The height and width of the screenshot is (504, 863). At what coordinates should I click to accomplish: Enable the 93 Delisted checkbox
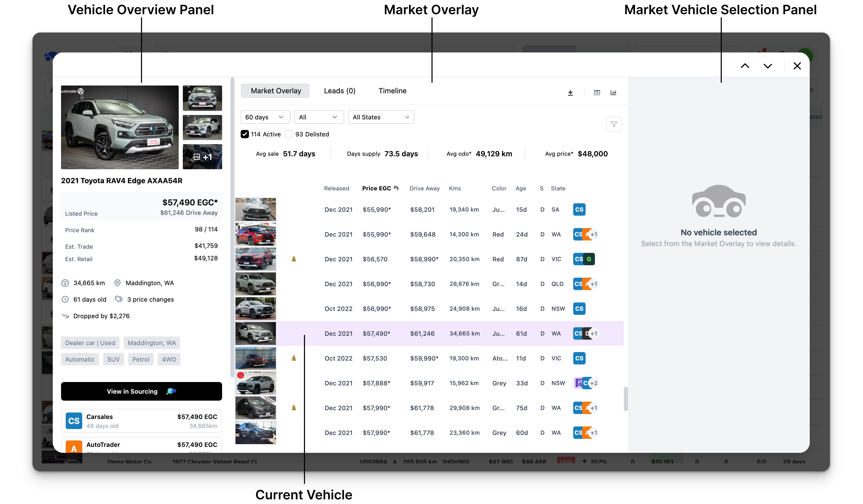point(289,134)
